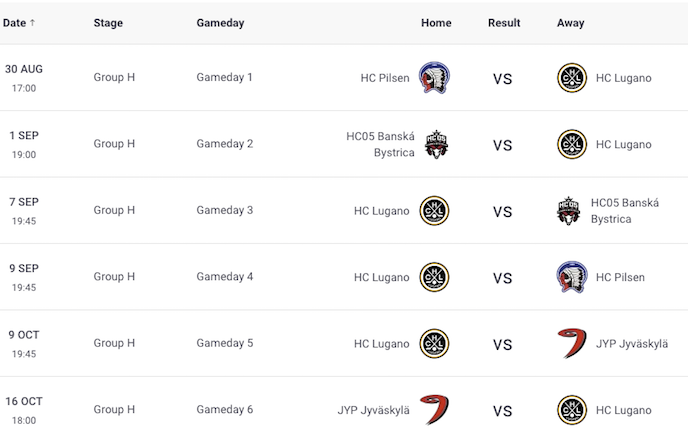
Task: Click the Result column header
Action: (505, 23)
